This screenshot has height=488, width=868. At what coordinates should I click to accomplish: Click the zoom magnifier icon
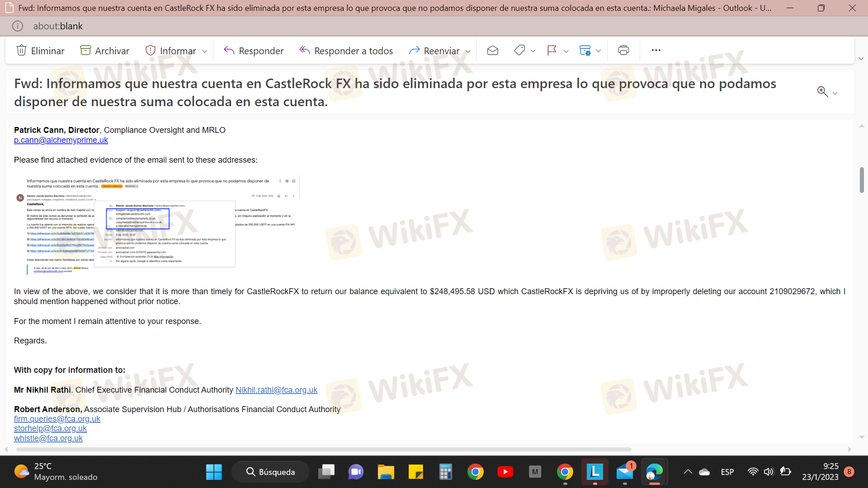pyautogui.click(x=822, y=92)
